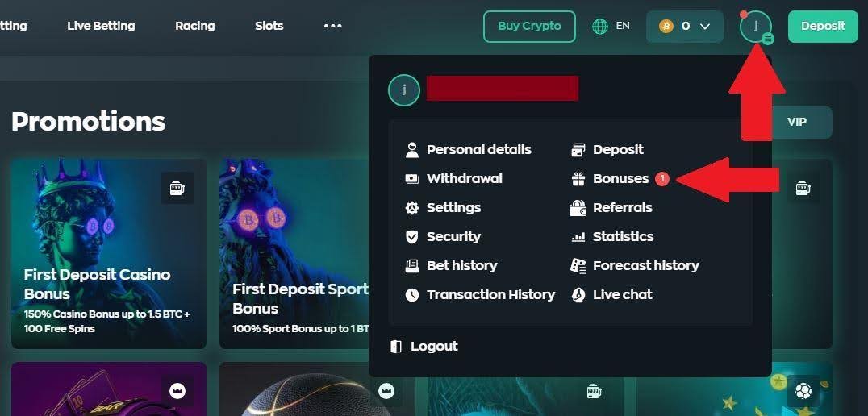Click the green Deposit button in header
The height and width of the screenshot is (416, 868).
point(823,26)
